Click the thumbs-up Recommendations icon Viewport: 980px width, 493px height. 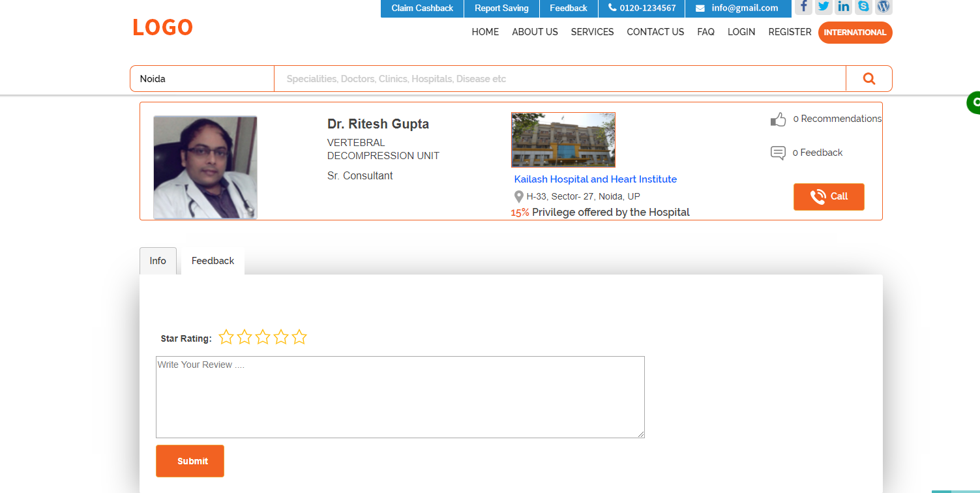click(779, 119)
